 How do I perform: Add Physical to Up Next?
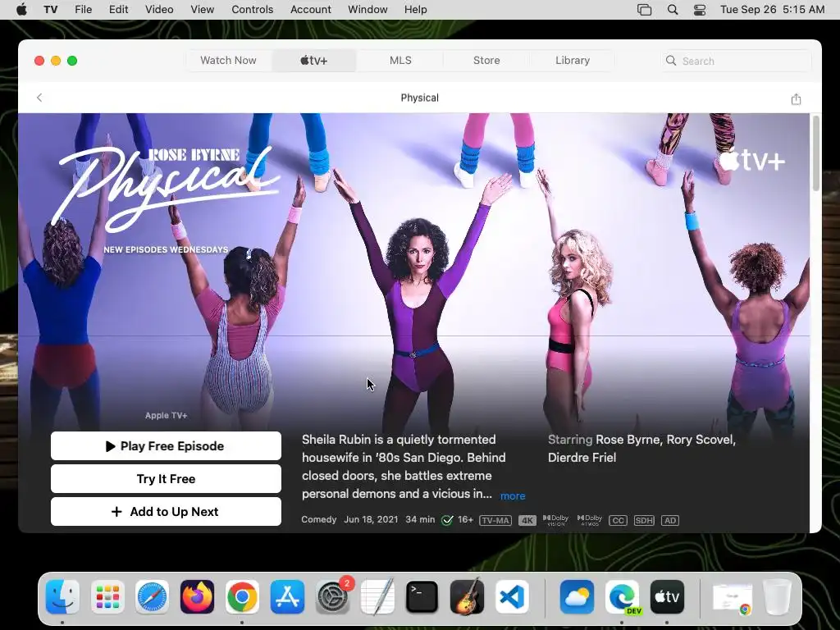(x=166, y=512)
